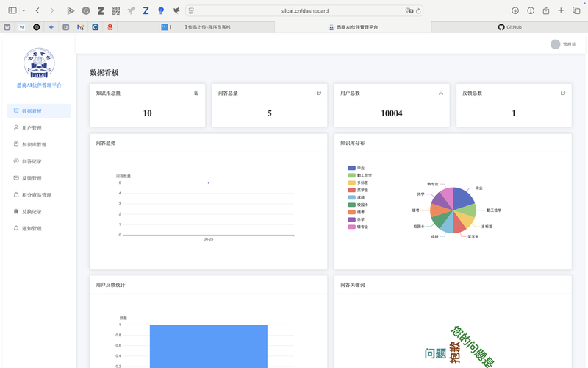This screenshot has height=368, width=588.
Task: Open the password manager toolbar icon
Action: [x=531, y=10]
